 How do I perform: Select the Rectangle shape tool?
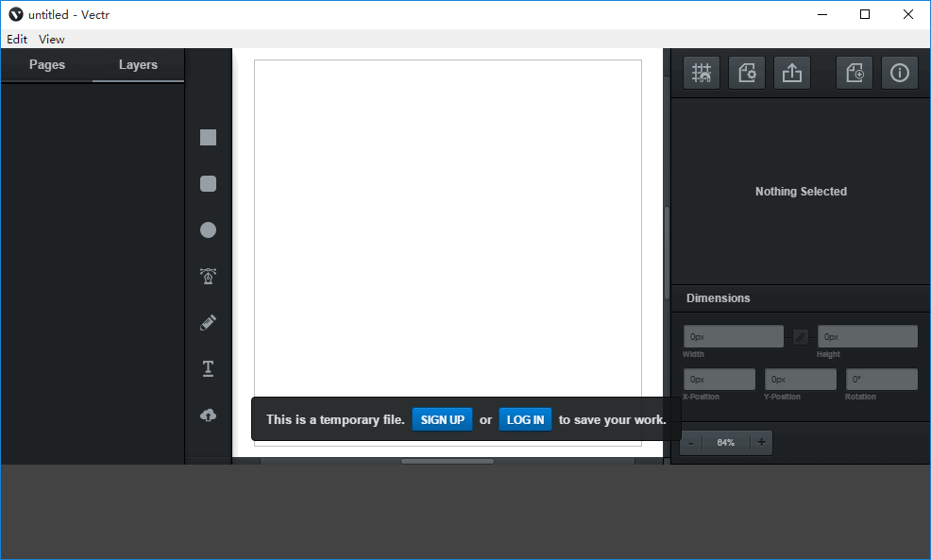pos(208,137)
